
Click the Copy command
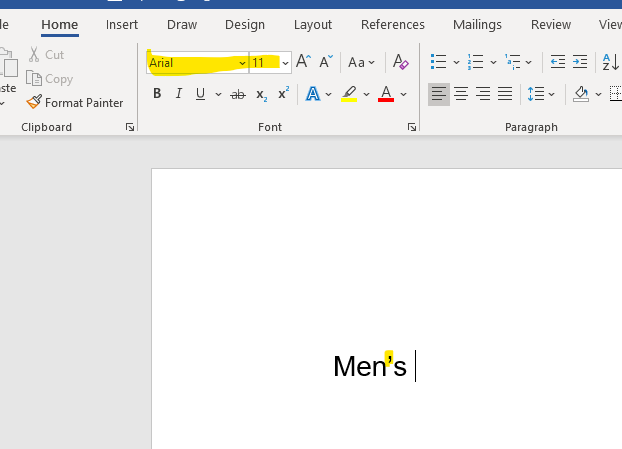tap(50, 79)
